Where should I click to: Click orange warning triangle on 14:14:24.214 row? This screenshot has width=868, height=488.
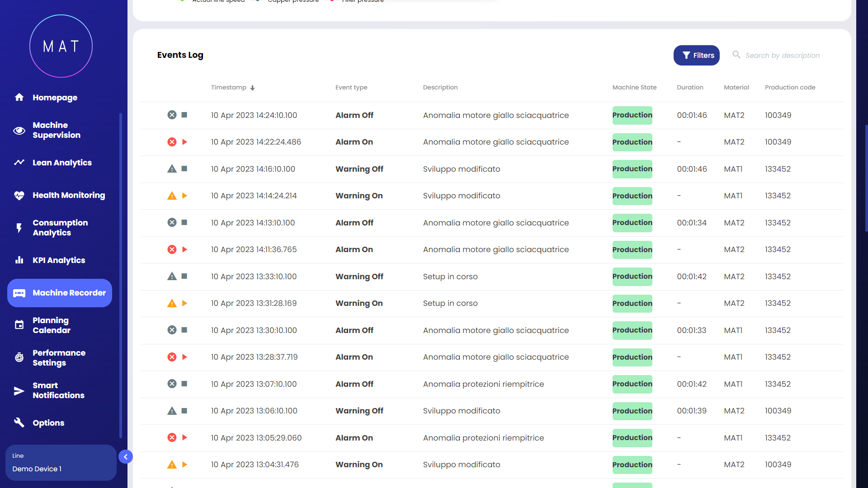172,196
